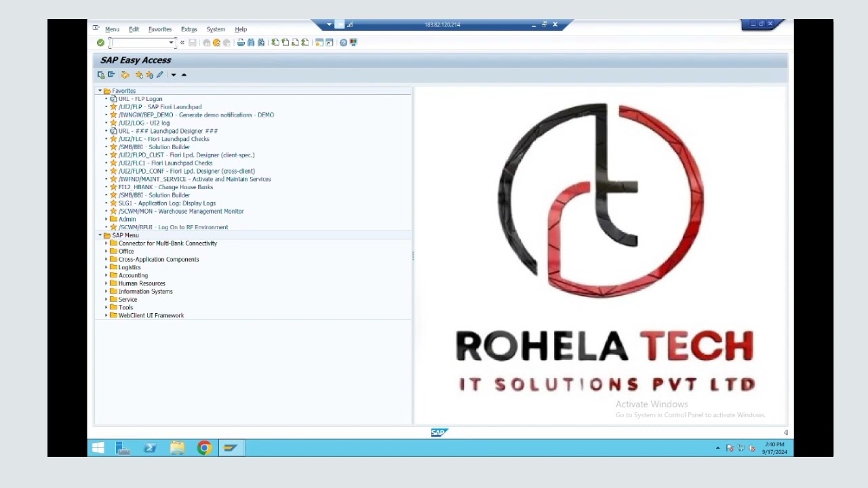Click the Find Next binoculars icon
This screenshot has width=868, height=488.
coord(261,43)
